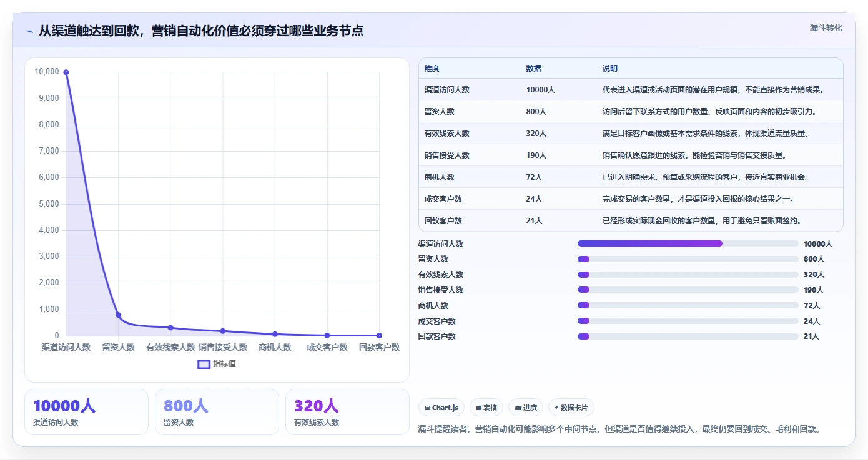Click the chart data point for 商机人数
This screenshot has width=868, height=460.
(x=275, y=334)
